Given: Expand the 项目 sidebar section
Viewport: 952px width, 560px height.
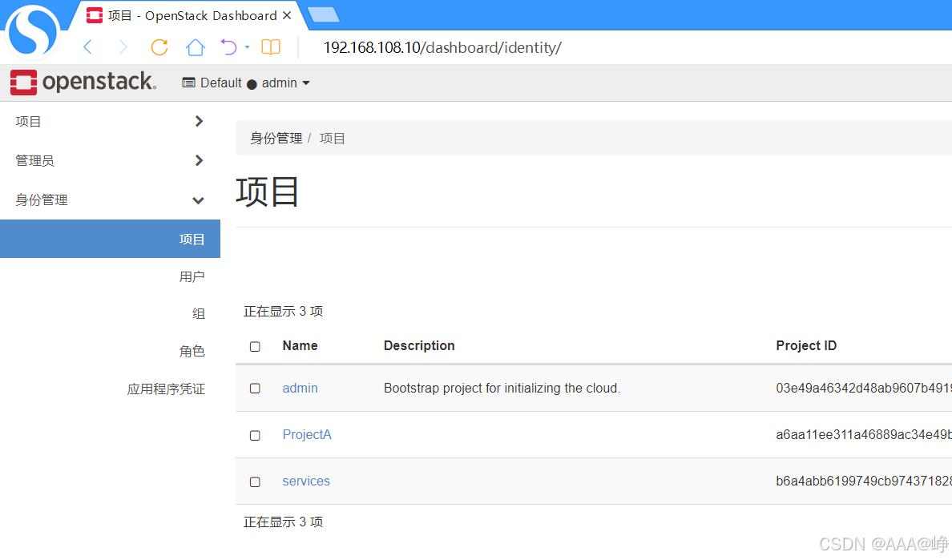Looking at the screenshot, I should click(110, 121).
